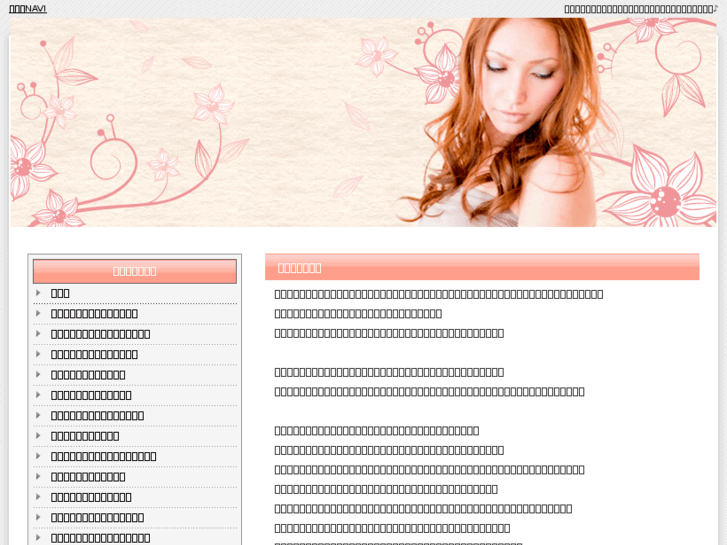Screen dimensions: 727x545
Task: Open the first sidebar link with three-character label
Action: point(60,293)
